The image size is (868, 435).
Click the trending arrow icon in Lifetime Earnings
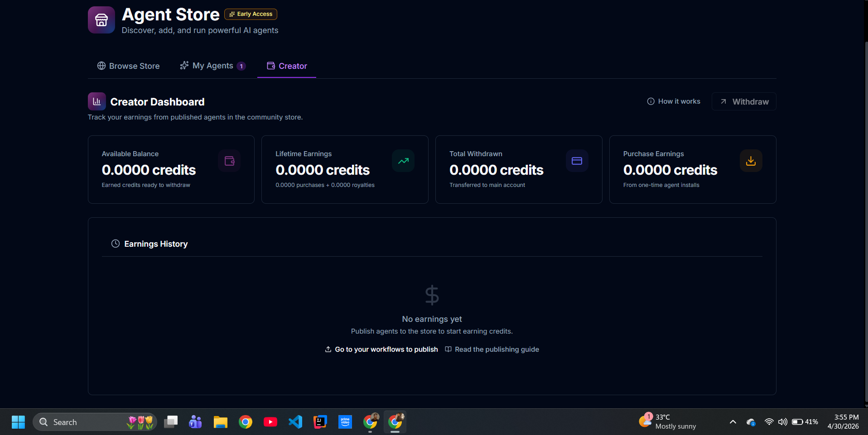point(403,161)
